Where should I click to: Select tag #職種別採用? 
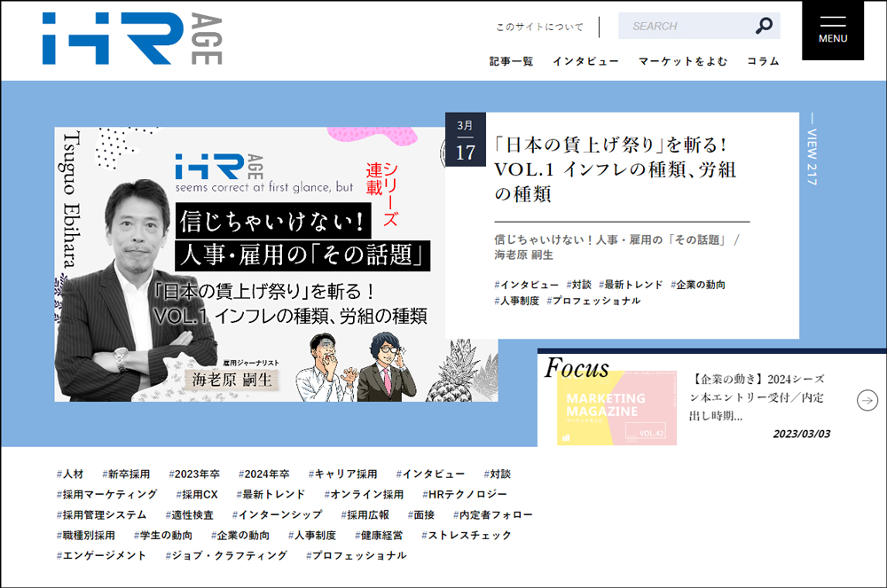click(x=85, y=535)
